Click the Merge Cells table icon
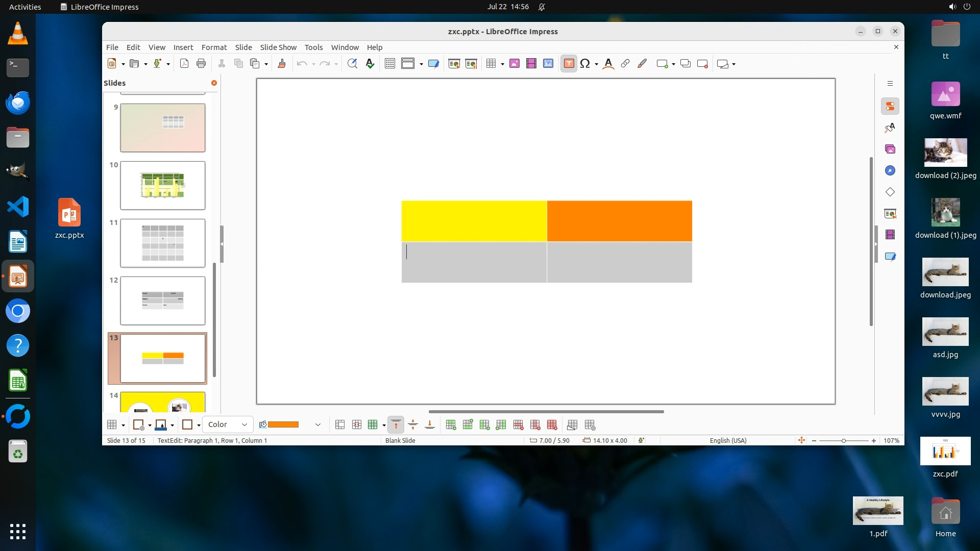Screen dimensions: 980x551 click(340, 425)
